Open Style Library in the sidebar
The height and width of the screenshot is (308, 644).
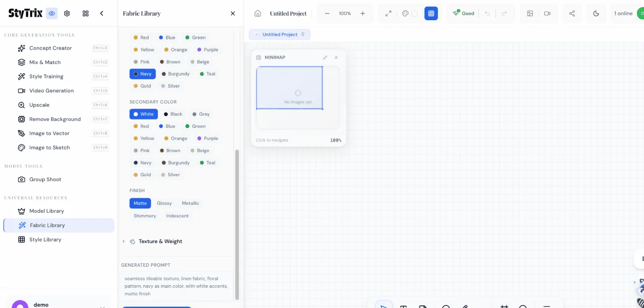[45, 240]
